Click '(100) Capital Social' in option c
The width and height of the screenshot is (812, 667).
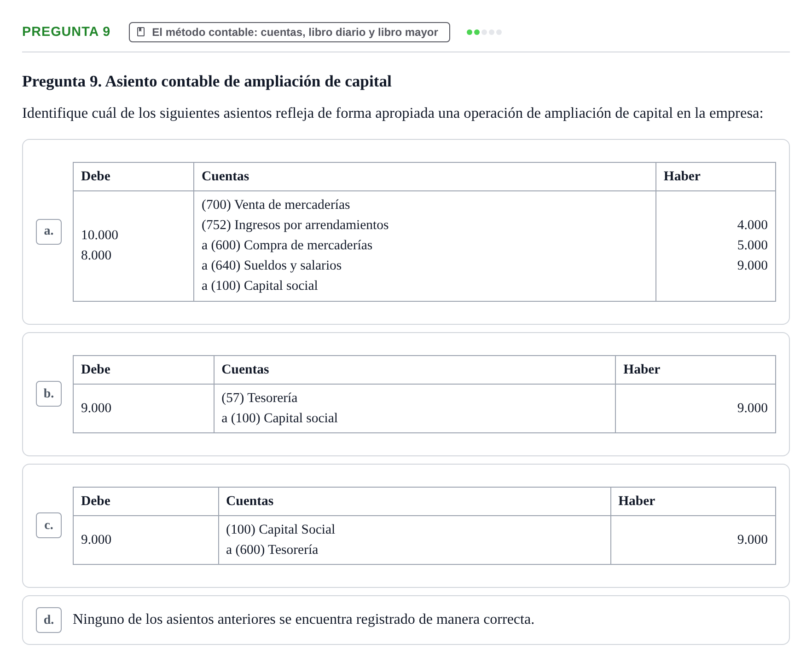coord(280,529)
